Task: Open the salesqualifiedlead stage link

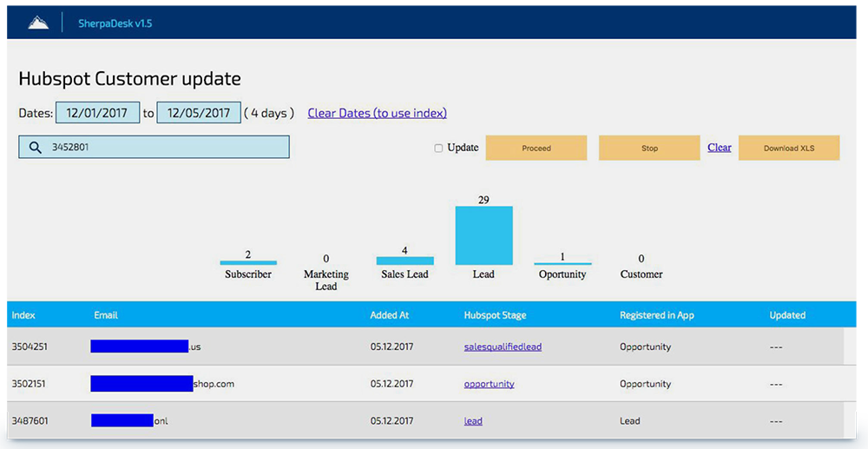Action: pos(503,347)
